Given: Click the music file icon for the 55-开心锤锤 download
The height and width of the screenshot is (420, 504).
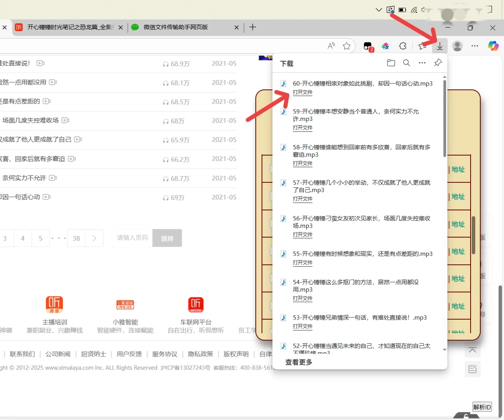Looking at the screenshot, I should coord(284,254).
